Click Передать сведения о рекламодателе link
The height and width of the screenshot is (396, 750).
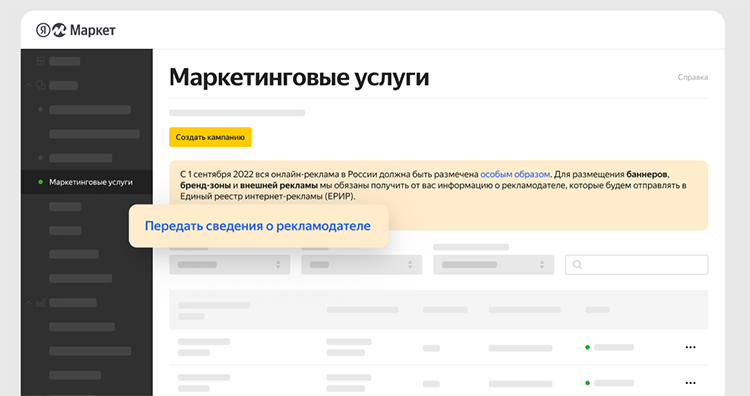point(258,226)
